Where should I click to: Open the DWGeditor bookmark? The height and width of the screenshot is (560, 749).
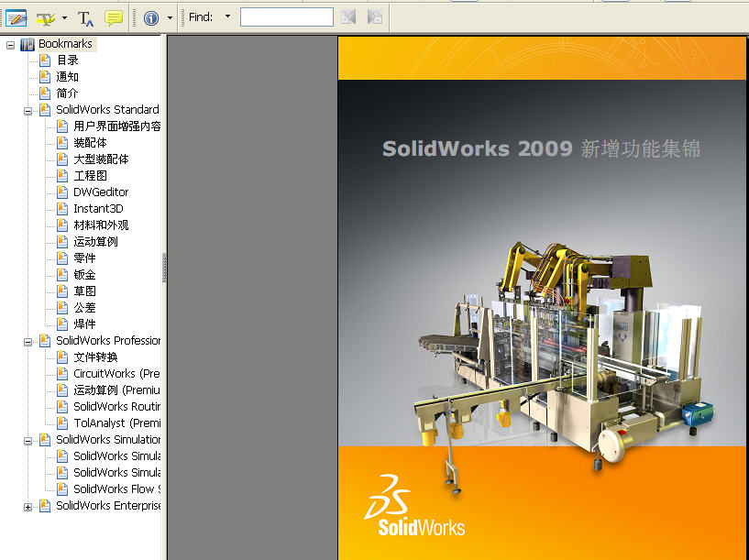101,192
